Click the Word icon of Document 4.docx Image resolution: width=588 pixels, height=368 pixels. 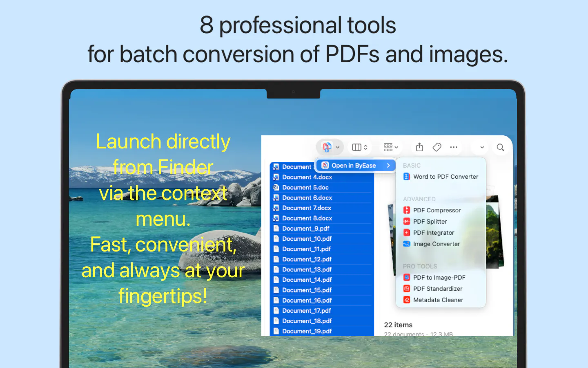coord(276,177)
